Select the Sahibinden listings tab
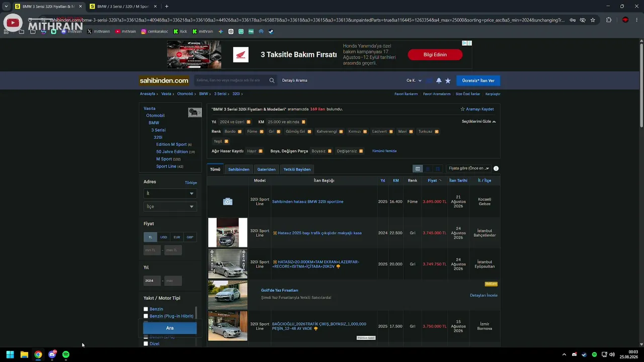The height and width of the screenshot is (362, 644). [238, 169]
